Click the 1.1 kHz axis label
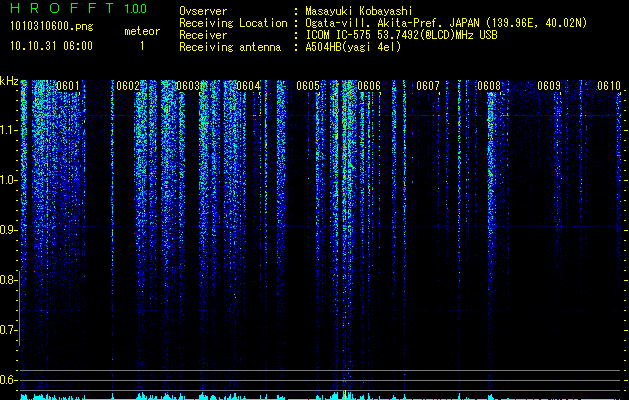The height and width of the screenshot is (400, 629). point(8,130)
